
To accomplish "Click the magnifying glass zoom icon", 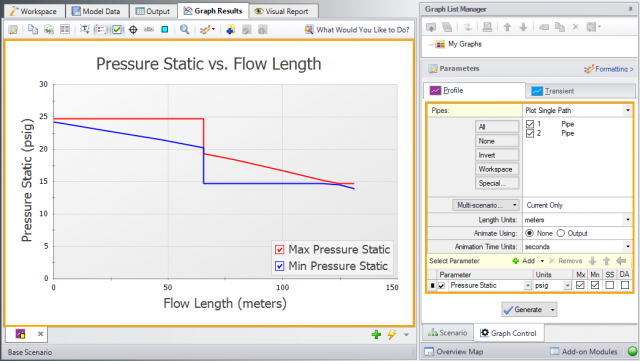I will [x=184, y=29].
